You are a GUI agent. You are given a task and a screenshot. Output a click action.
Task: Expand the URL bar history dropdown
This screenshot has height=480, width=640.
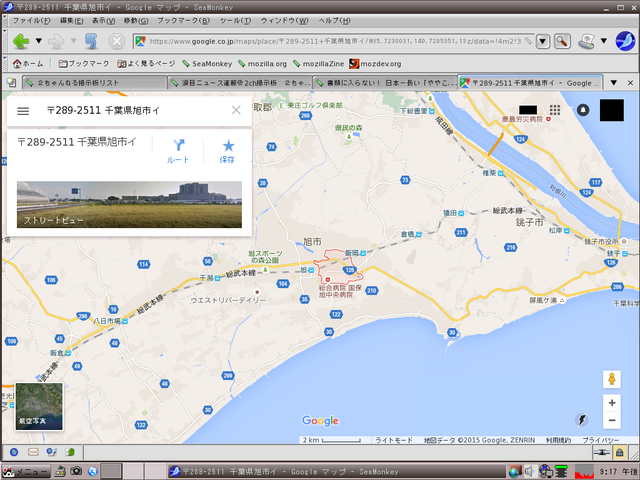[542, 41]
